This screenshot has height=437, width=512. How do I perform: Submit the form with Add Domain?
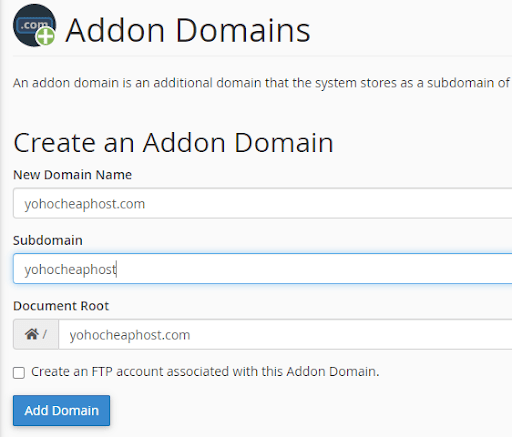tap(61, 411)
